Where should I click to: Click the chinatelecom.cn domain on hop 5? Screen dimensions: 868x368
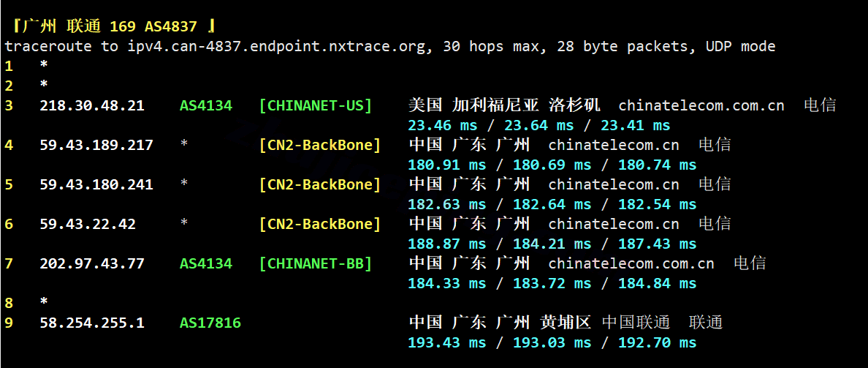[x=613, y=184]
